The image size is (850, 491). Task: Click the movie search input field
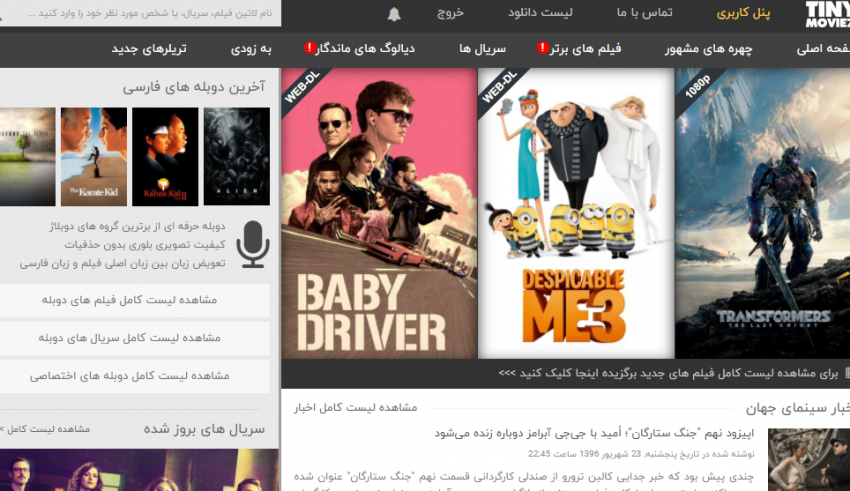click(140, 13)
